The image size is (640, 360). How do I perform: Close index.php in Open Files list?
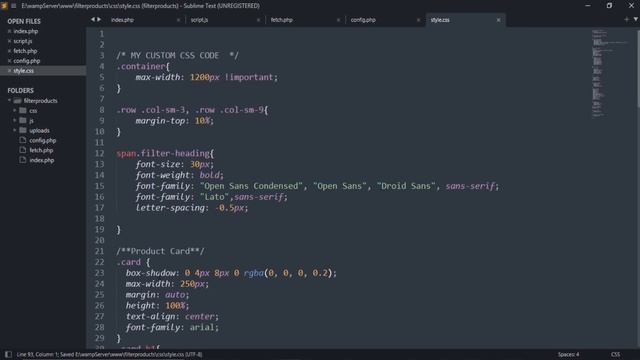tap(9, 31)
